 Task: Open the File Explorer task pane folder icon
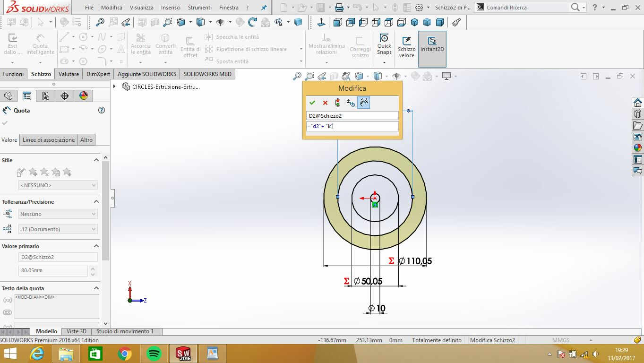pyautogui.click(x=638, y=125)
